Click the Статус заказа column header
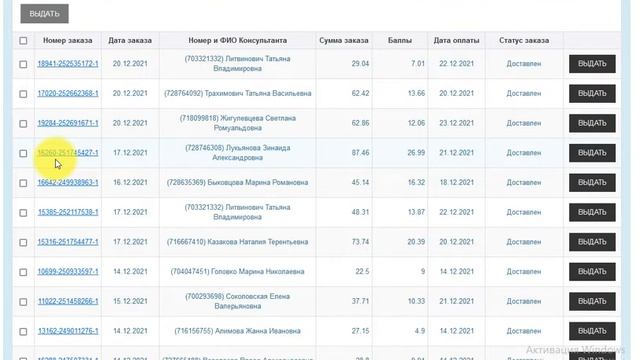The height and width of the screenshot is (360, 640). pyautogui.click(x=524, y=40)
